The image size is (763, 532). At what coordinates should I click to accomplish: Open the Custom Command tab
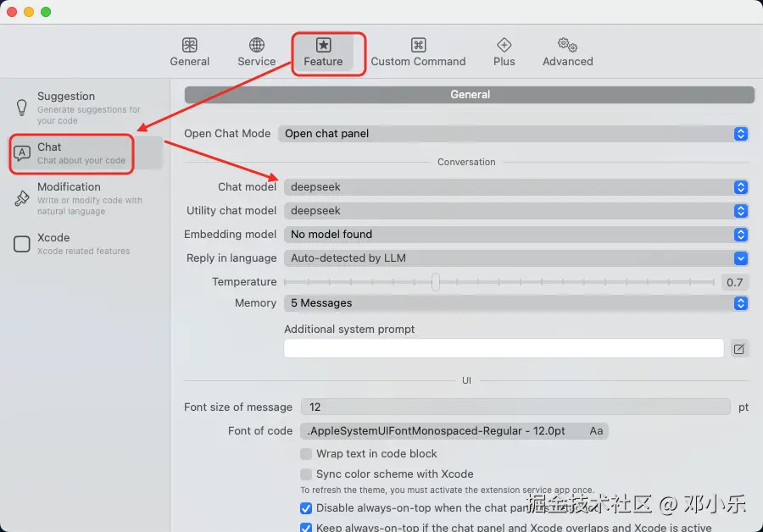418,52
